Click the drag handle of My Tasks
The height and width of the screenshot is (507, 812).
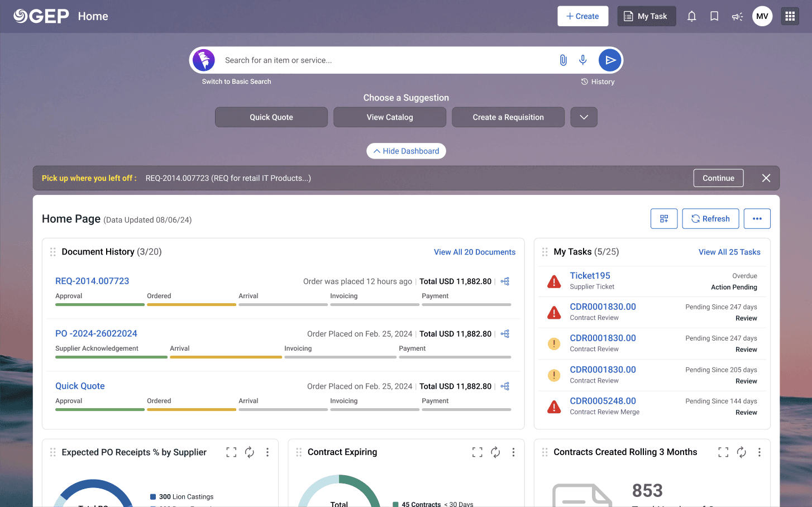[x=545, y=252]
